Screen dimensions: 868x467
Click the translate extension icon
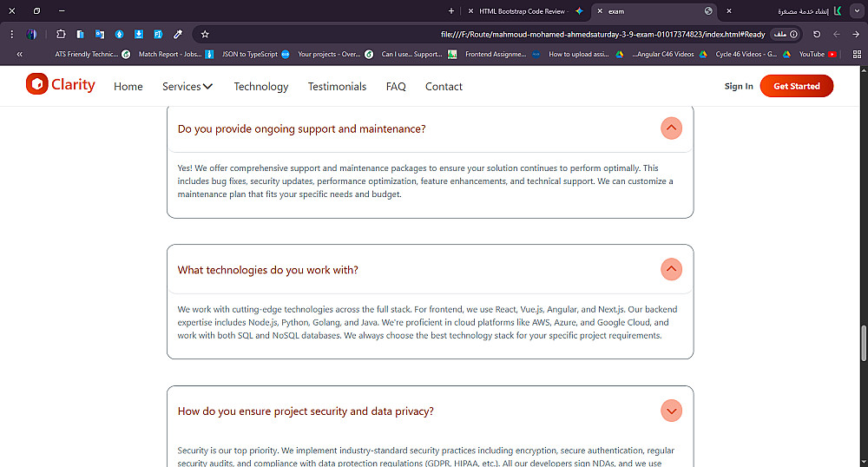100,35
